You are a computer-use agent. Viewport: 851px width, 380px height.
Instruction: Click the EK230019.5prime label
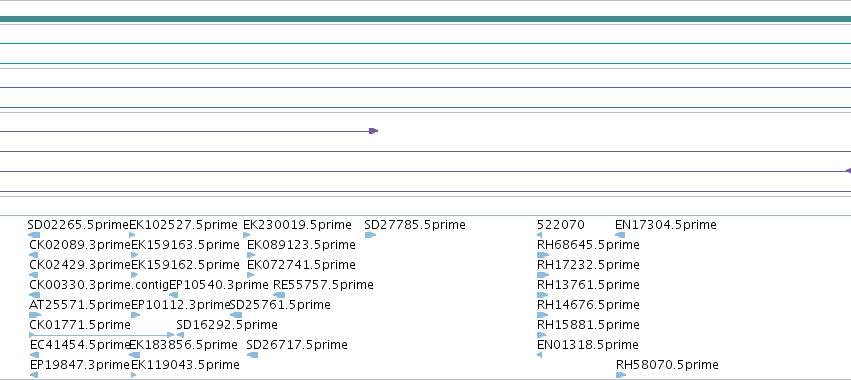click(x=297, y=225)
